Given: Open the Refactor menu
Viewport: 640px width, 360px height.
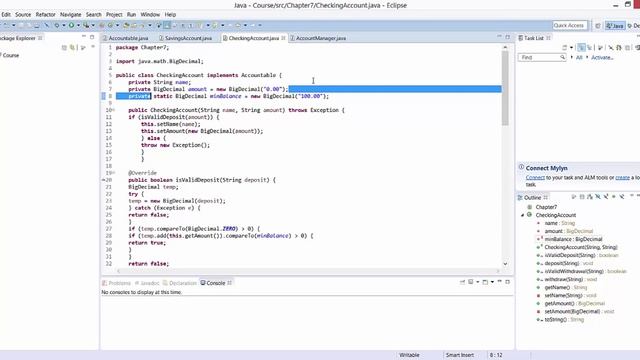Looking at the screenshot, I should click(x=45, y=14).
